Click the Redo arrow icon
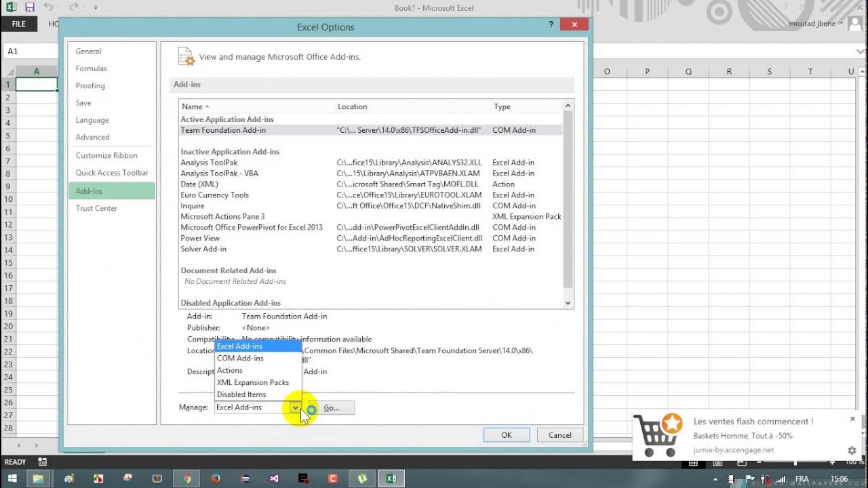 [73, 7]
